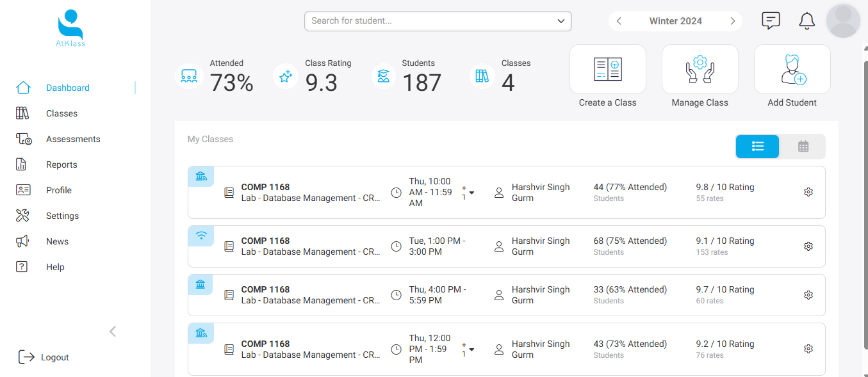This screenshot has width=868, height=377.
Task: Open settings gear for Tue 1:00 PM class
Action: point(808,246)
